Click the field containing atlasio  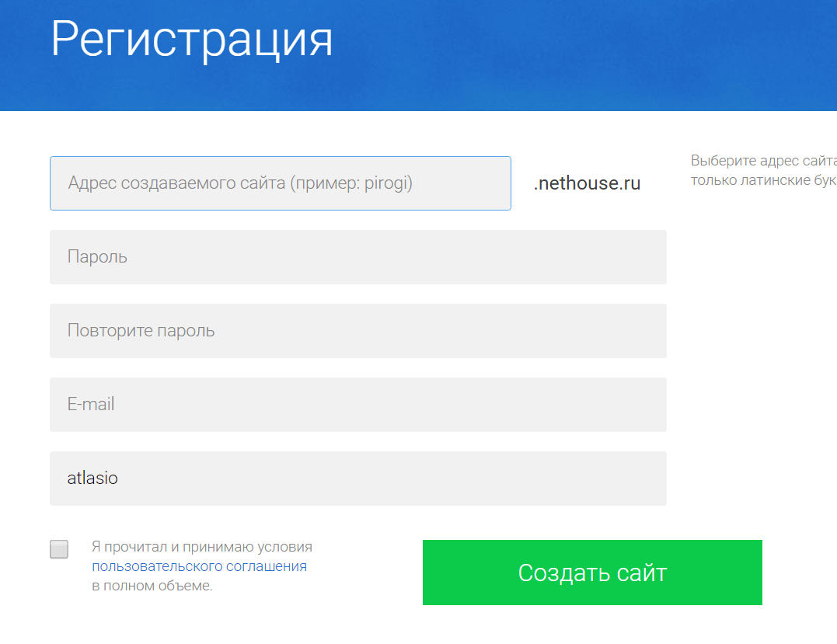(357, 479)
